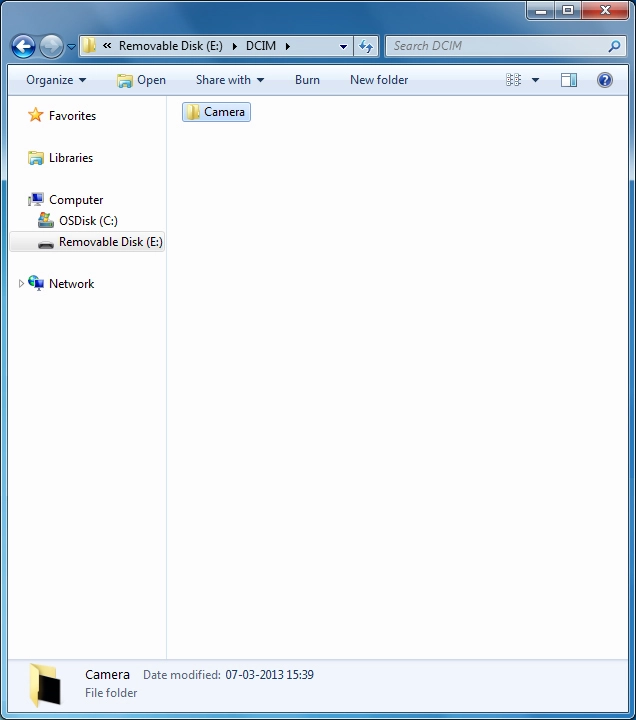Select the Camera folder in file list
The width and height of the screenshot is (636, 720).
(x=216, y=112)
